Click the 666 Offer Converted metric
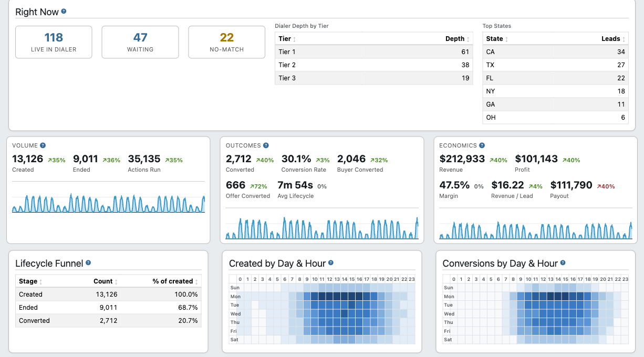Image resolution: width=644 pixels, height=357 pixels. click(248, 190)
